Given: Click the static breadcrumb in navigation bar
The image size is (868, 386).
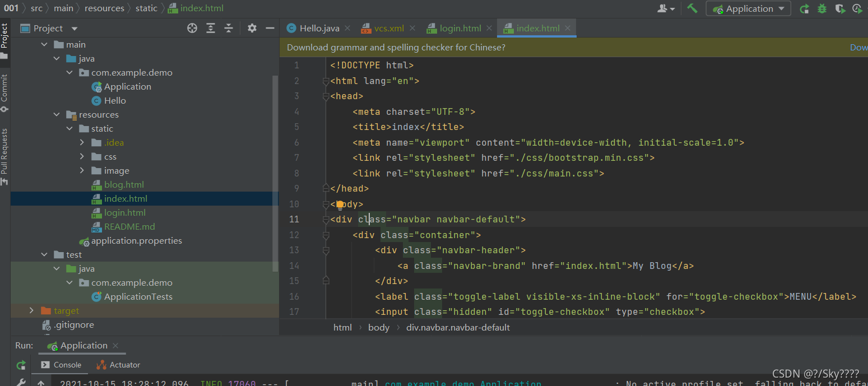Looking at the screenshot, I should 146,8.
